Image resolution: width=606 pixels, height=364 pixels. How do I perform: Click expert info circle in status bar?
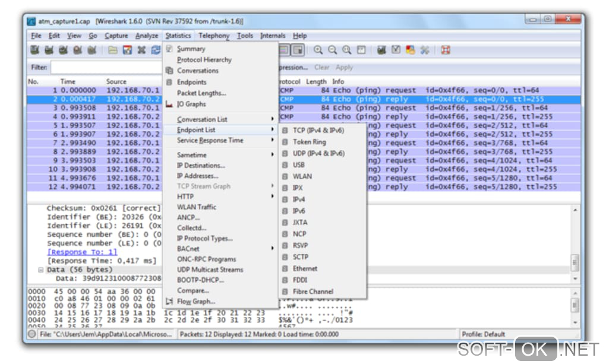point(32,334)
